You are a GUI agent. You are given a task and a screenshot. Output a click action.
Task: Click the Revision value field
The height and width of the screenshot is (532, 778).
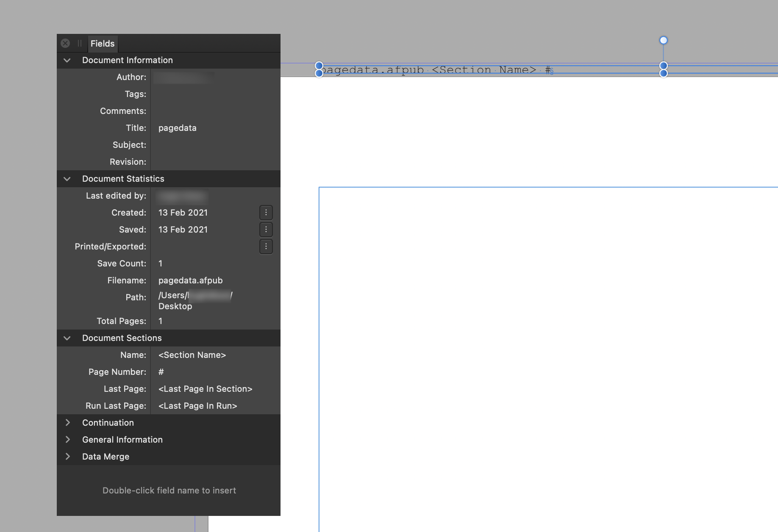[215, 162]
